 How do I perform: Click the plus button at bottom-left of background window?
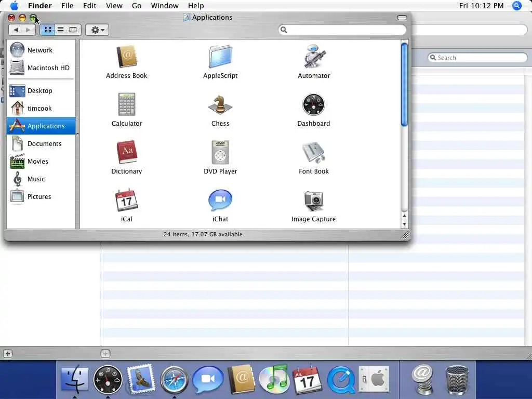[7, 354]
